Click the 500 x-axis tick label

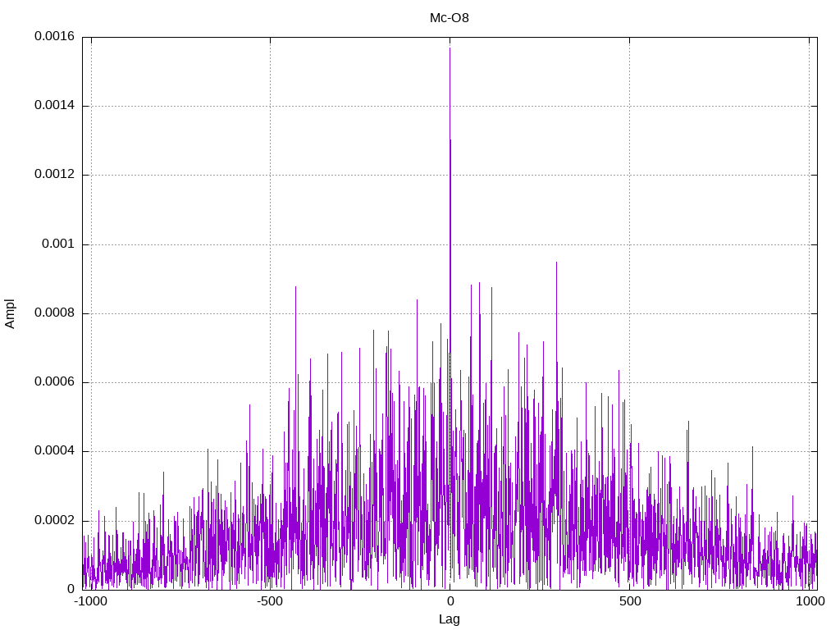(x=630, y=601)
